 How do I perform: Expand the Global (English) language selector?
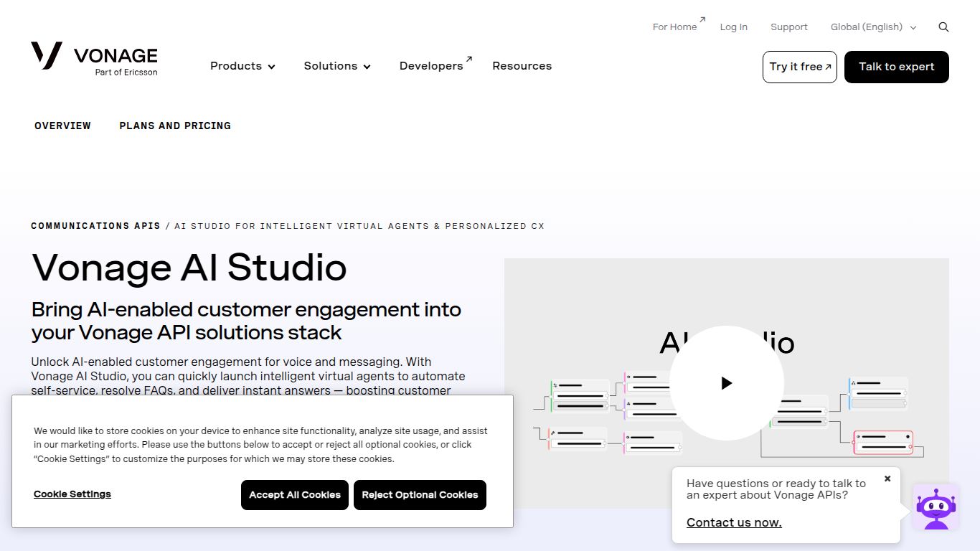pos(872,27)
